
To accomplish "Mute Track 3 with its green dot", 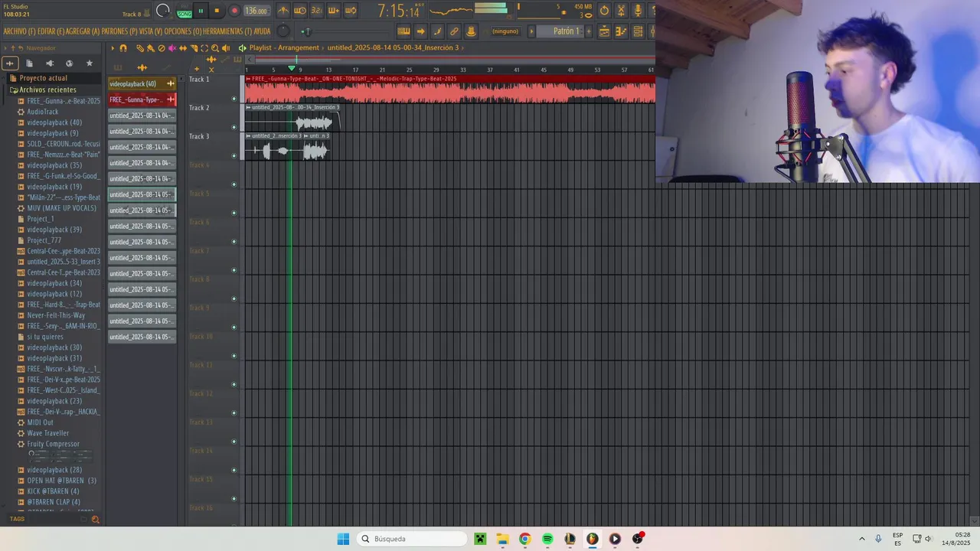I will [234, 155].
